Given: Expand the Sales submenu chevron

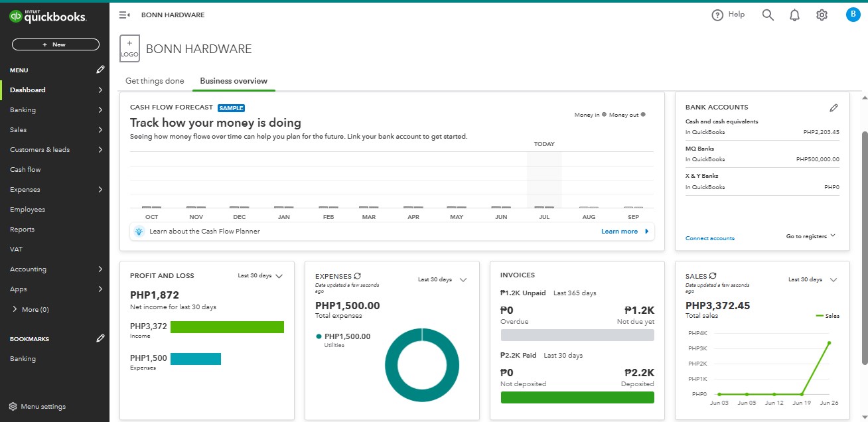Looking at the screenshot, I should tap(100, 130).
